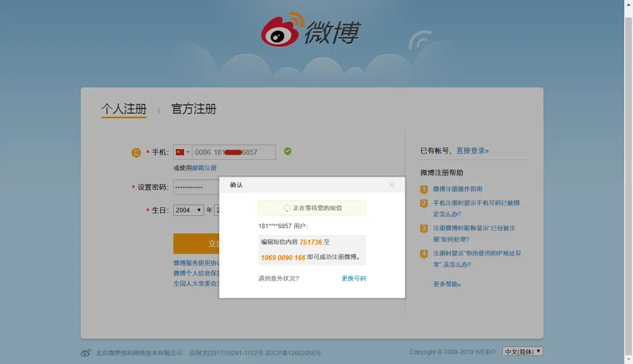The height and width of the screenshot is (364, 633).
Task: Click 更换号码 link in dialog
Action: (354, 278)
